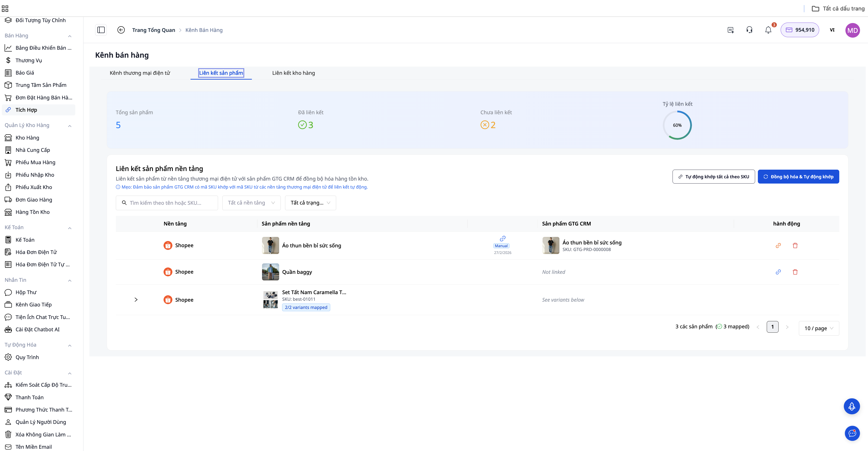Open the 10 / page size dropdown
868x451 pixels.
click(819, 328)
